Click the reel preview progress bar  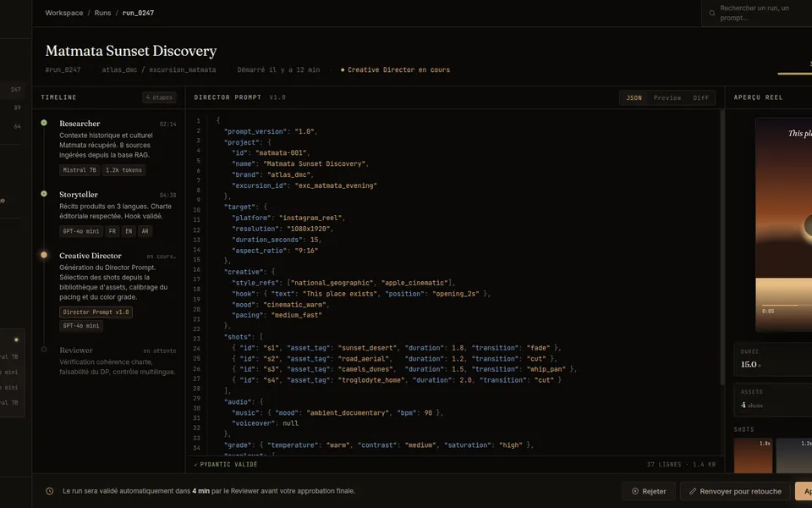click(787, 306)
